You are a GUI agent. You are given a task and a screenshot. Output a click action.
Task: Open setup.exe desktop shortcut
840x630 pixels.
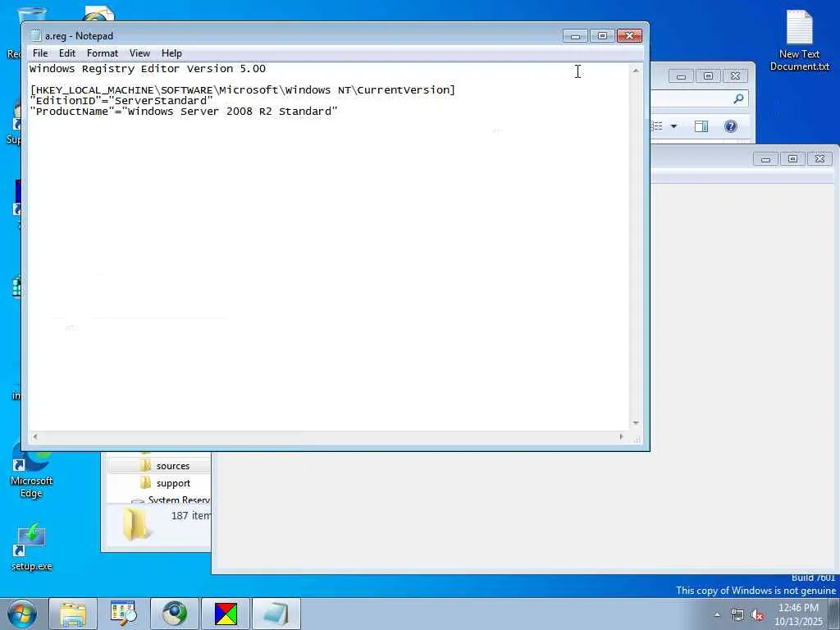point(31,546)
